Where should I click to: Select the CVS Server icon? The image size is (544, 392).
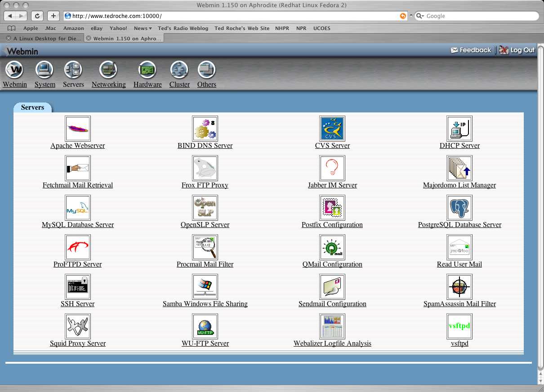(x=332, y=128)
